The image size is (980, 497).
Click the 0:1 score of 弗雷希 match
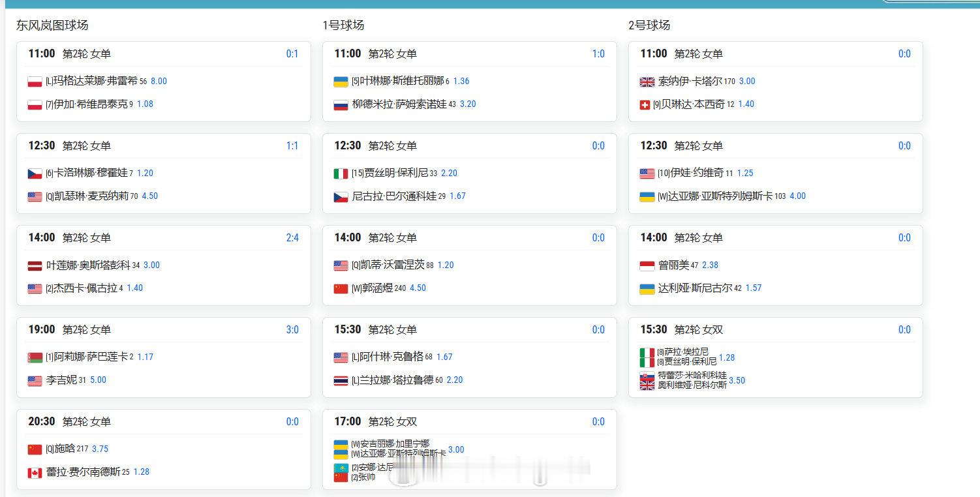click(292, 54)
